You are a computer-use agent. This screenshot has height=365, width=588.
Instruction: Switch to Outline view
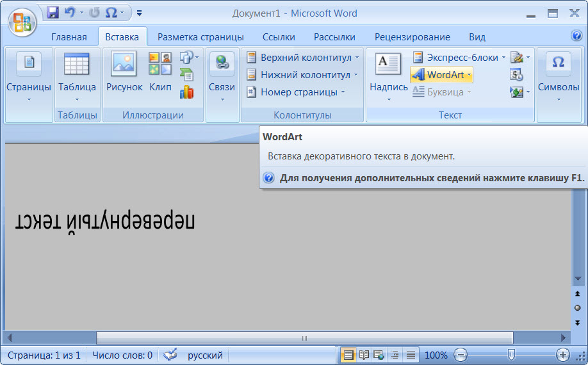point(395,355)
